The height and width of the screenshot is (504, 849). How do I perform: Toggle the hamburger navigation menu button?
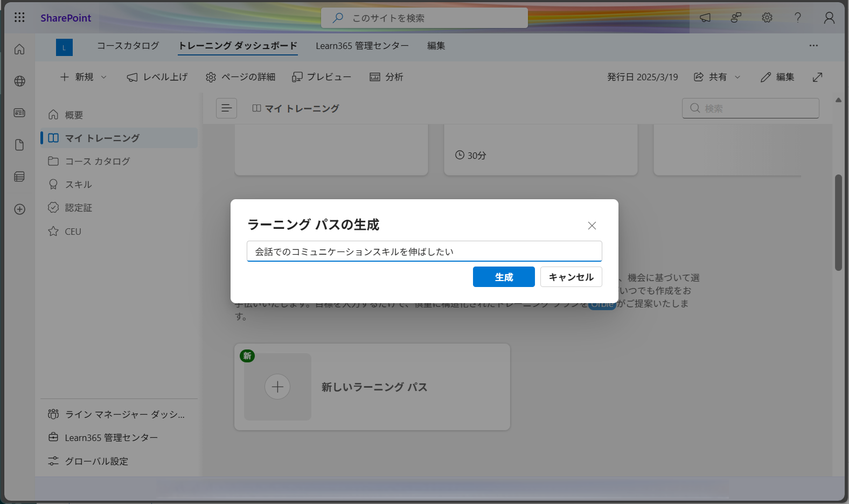click(226, 108)
